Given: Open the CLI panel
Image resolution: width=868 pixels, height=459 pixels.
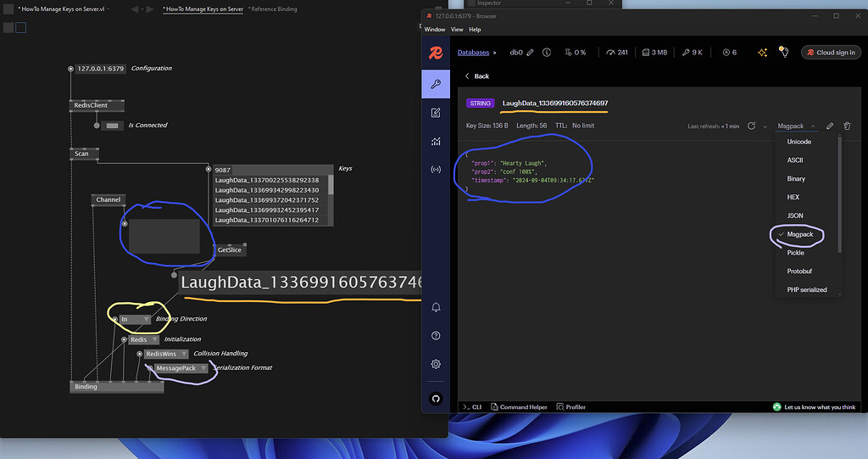Looking at the screenshot, I should coord(472,407).
